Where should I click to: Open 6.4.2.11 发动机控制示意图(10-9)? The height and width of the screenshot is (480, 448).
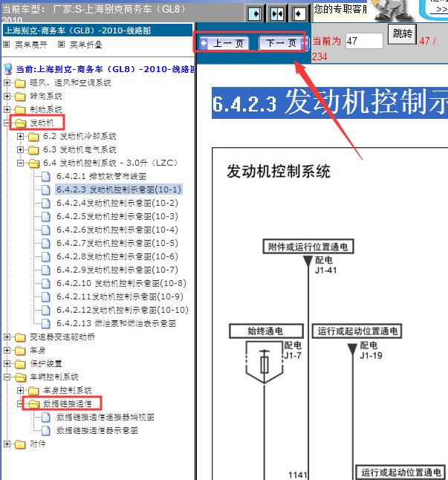tap(120, 296)
